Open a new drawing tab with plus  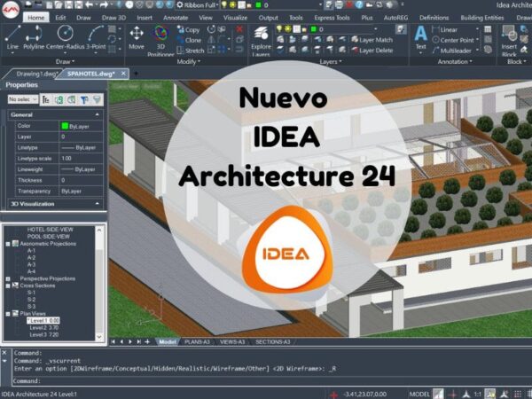coord(136,74)
